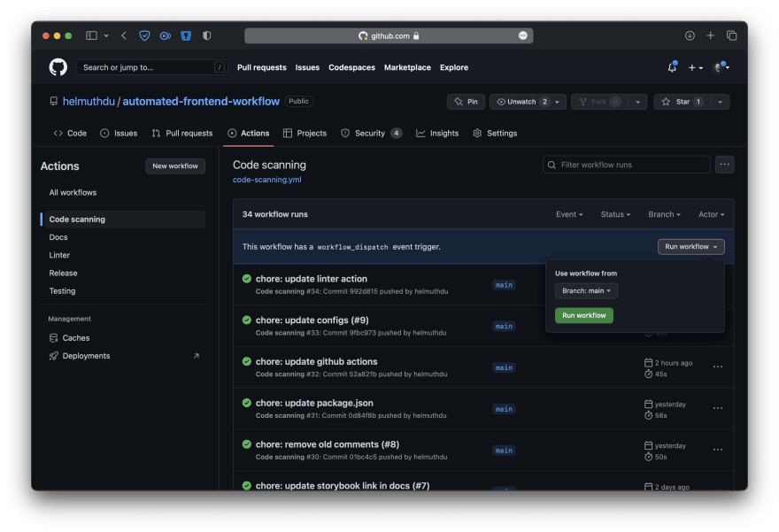Open the plus create-new menu
Viewport: 779px width, 532px height.
click(695, 67)
